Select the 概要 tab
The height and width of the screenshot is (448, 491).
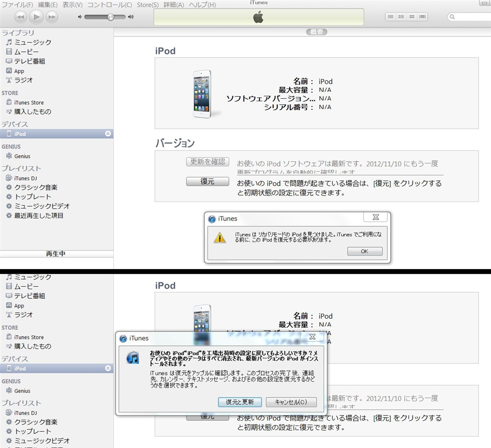pyautogui.click(x=316, y=32)
